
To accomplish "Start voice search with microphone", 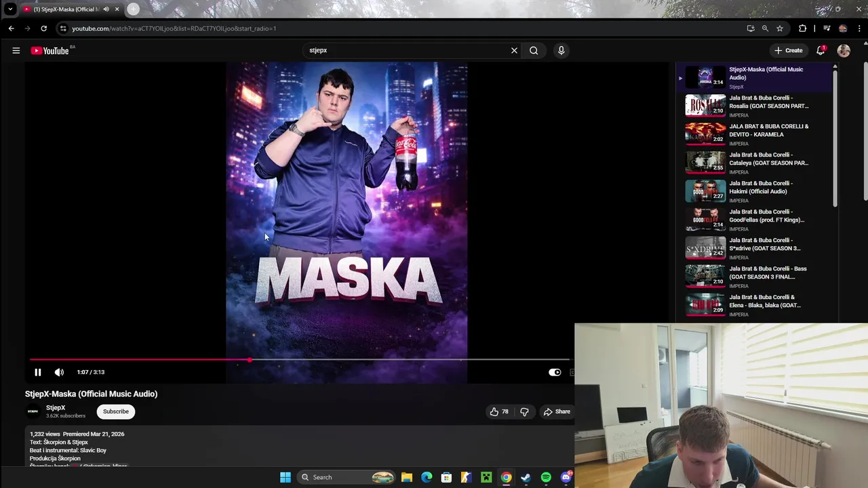I will point(561,50).
